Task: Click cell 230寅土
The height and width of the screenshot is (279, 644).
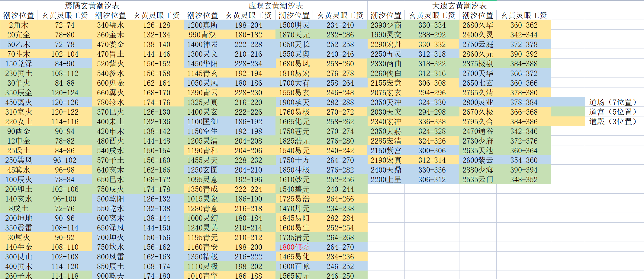Action: click(19, 73)
